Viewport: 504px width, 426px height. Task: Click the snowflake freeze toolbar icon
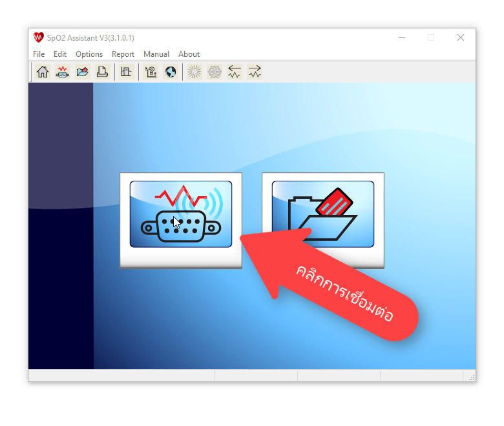(x=215, y=72)
